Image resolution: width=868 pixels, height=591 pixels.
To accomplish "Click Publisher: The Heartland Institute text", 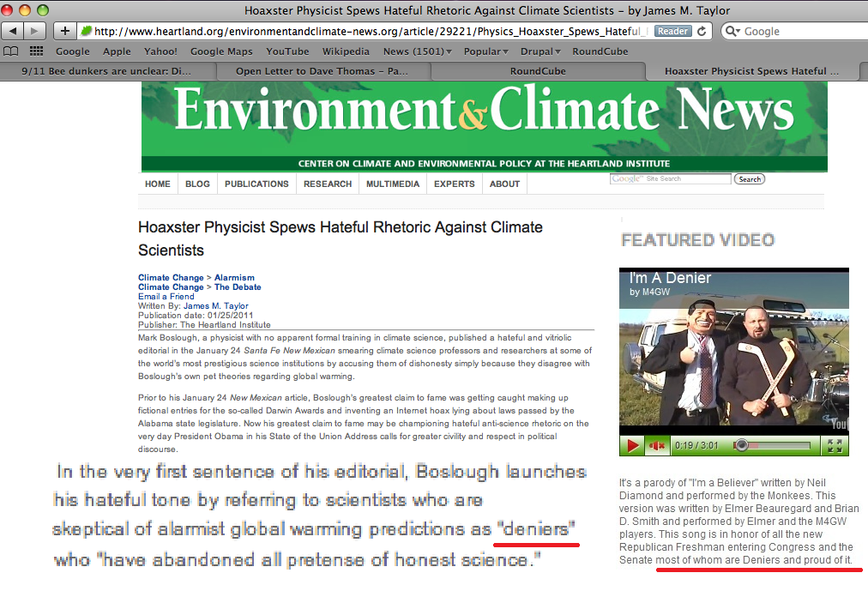I will [x=204, y=325].
